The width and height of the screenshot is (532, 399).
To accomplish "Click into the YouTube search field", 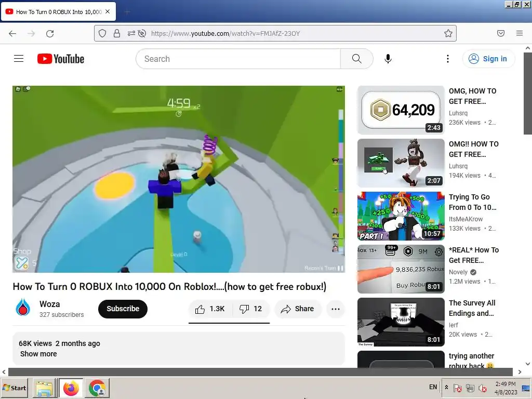I will [x=238, y=59].
